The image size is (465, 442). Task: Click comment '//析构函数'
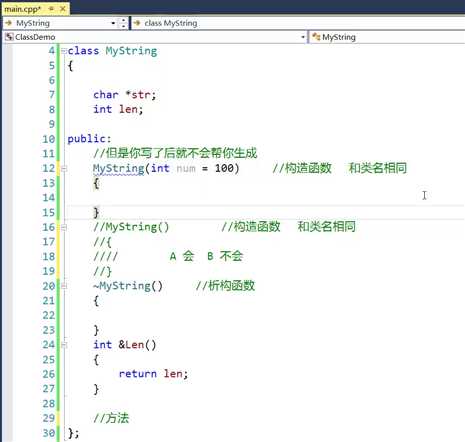coord(226,286)
